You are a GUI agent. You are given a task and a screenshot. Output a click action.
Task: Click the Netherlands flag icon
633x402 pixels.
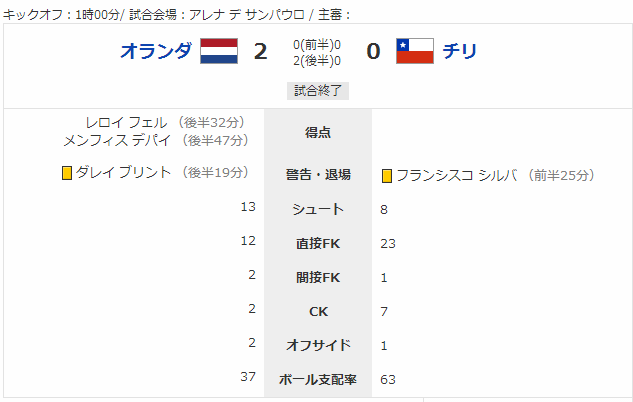tap(219, 51)
